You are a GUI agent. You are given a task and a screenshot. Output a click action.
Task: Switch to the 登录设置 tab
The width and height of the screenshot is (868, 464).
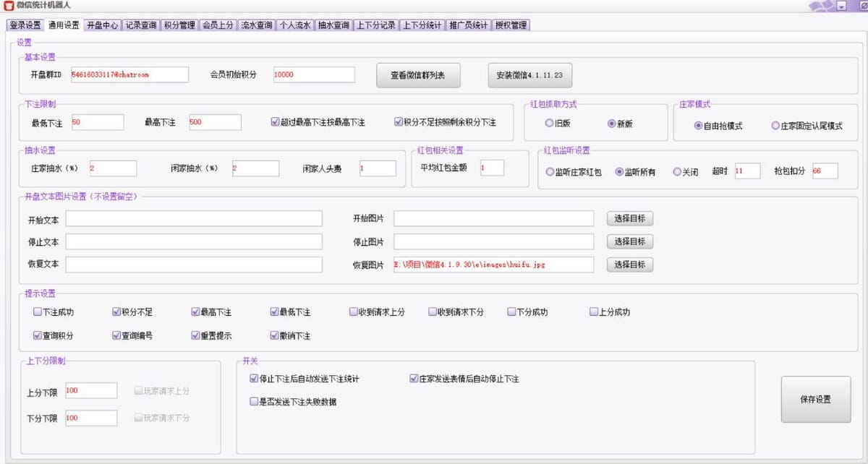click(25, 25)
